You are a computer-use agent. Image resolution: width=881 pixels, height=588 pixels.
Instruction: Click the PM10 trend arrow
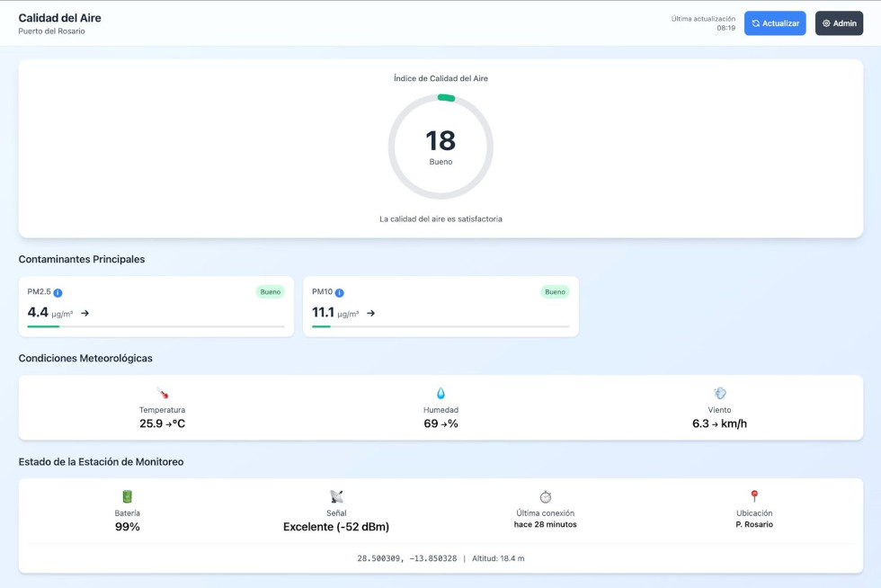pyautogui.click(x=370, y=313)
